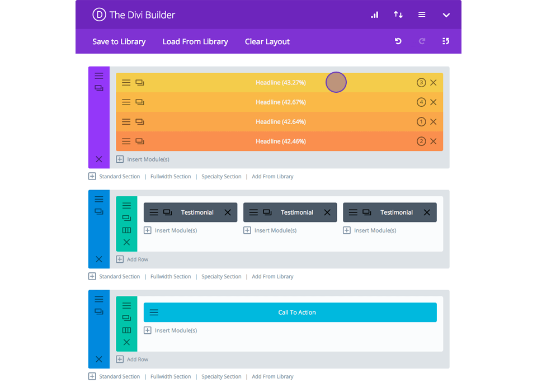Click Load From Library
Viewport: 537px width, 392px height.
[195, 41]
